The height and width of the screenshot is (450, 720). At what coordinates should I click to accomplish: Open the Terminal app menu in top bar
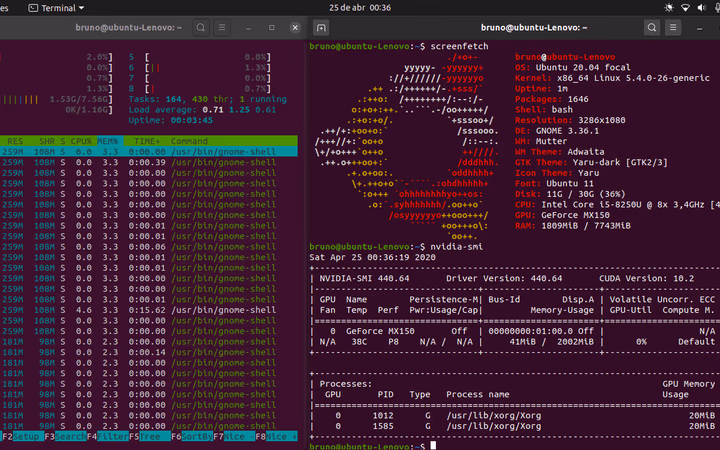pos(56,8)
